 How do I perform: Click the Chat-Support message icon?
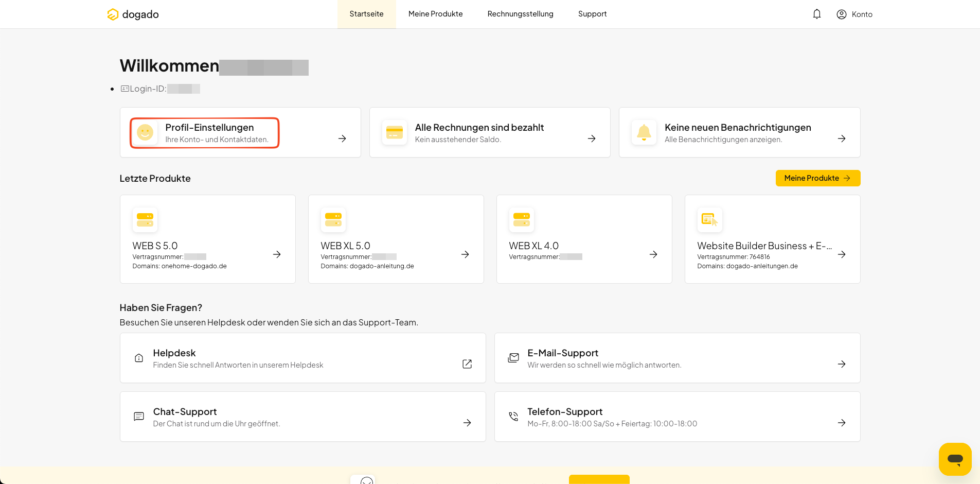(139, 417)
